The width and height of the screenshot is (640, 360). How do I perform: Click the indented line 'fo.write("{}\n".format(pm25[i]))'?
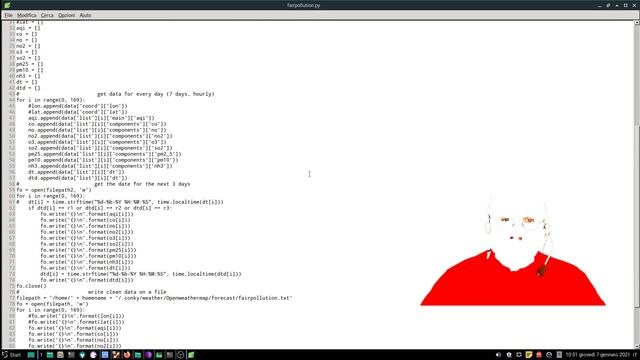(x=88, y=250)
